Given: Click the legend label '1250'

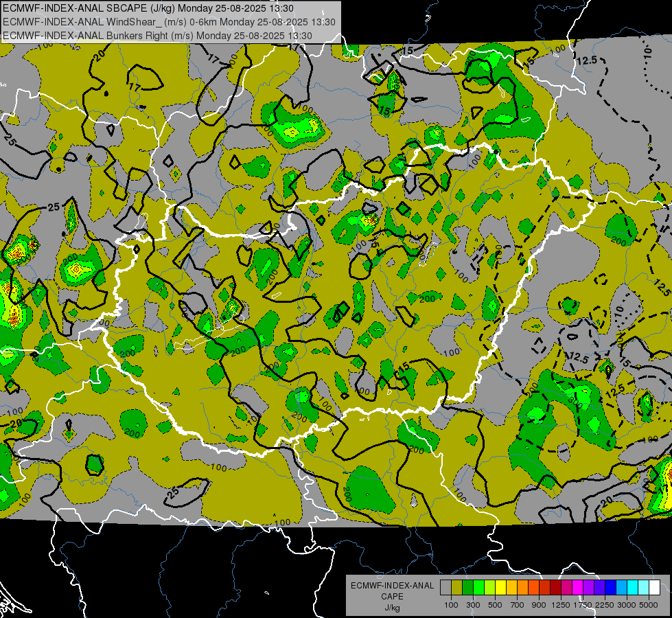Looking at the screenshot, I should pyautogui.click(x=561, y=605).
